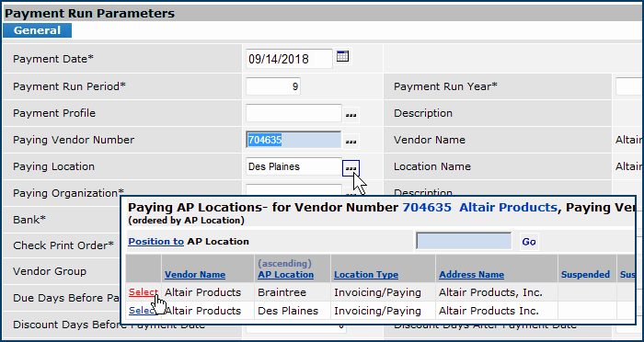Click the Bank* label
Viewport: 644px width, 342px height.
tap(29, 220)
